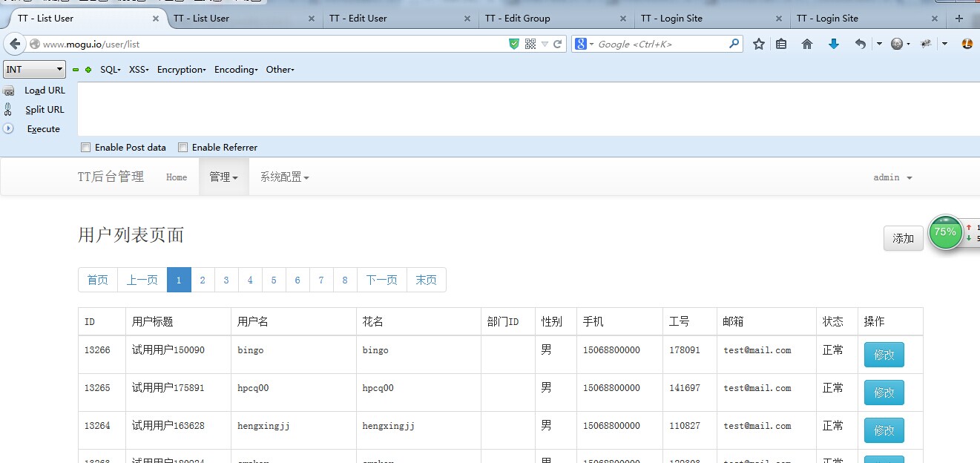The height and width of the screenshot is (463, 980).
Task: Go to 末页 last page link
Action: pos(427,280)
